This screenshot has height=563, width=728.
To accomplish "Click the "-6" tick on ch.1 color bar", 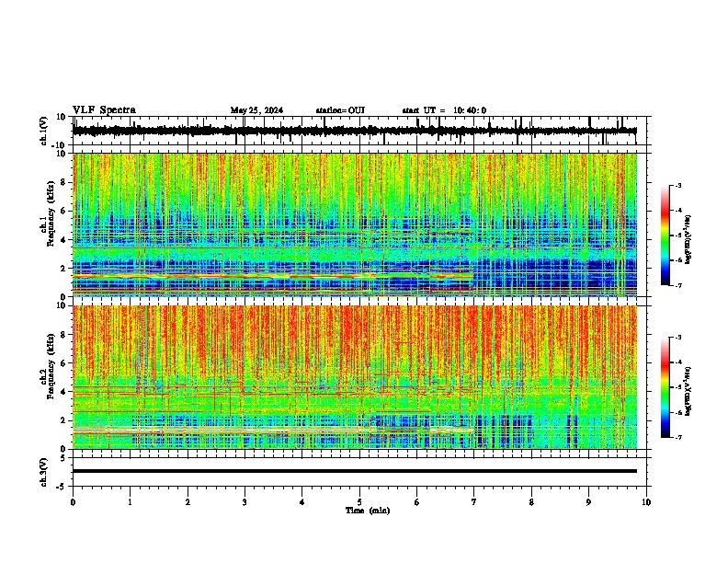I will click(x=677, y=260).
